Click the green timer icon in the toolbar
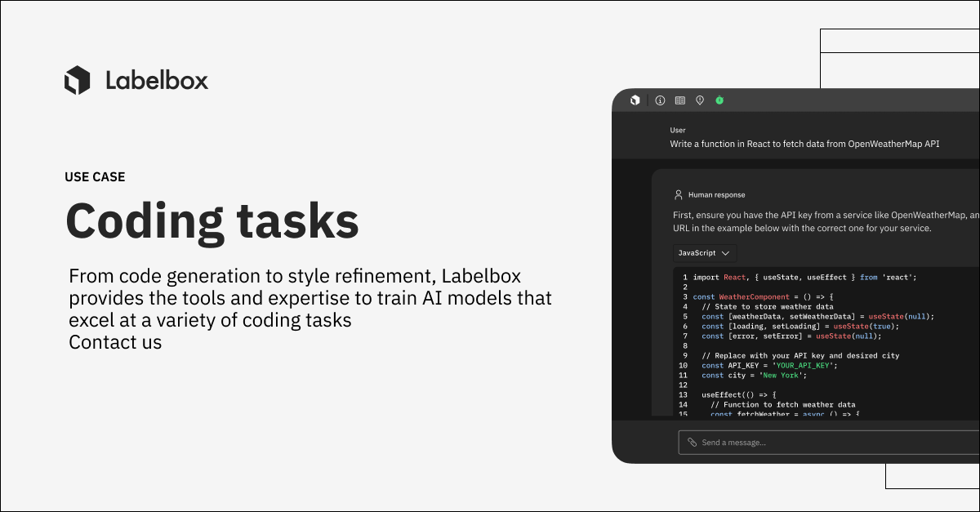This screenshot has width=980, height=512. (x=719, y=100)
